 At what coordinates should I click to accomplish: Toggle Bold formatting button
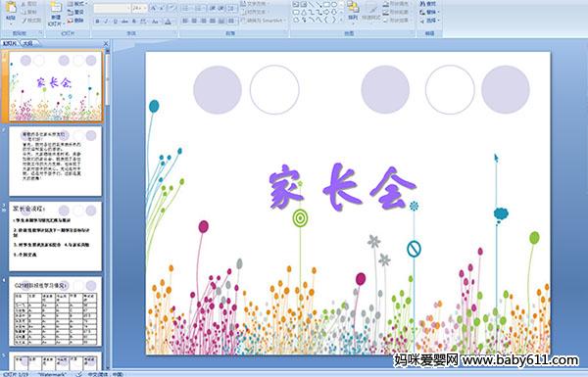[x=97, y=22]
